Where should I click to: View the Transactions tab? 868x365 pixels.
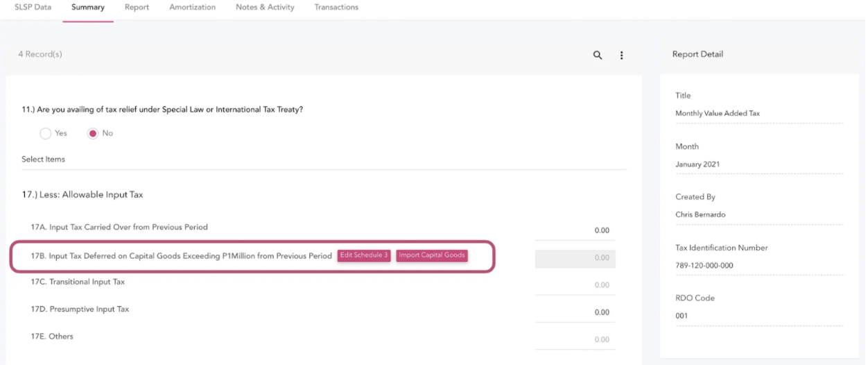pos(336,8)
